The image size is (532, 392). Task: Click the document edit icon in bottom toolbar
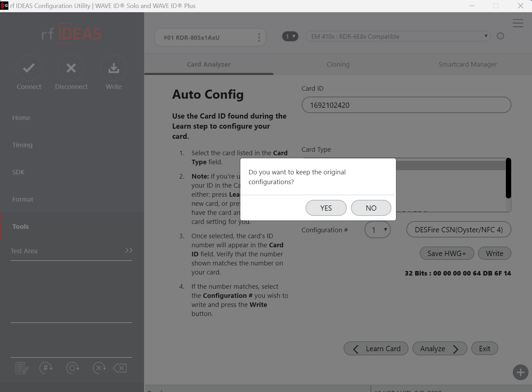pyautogui.click(x=22, y=368)
